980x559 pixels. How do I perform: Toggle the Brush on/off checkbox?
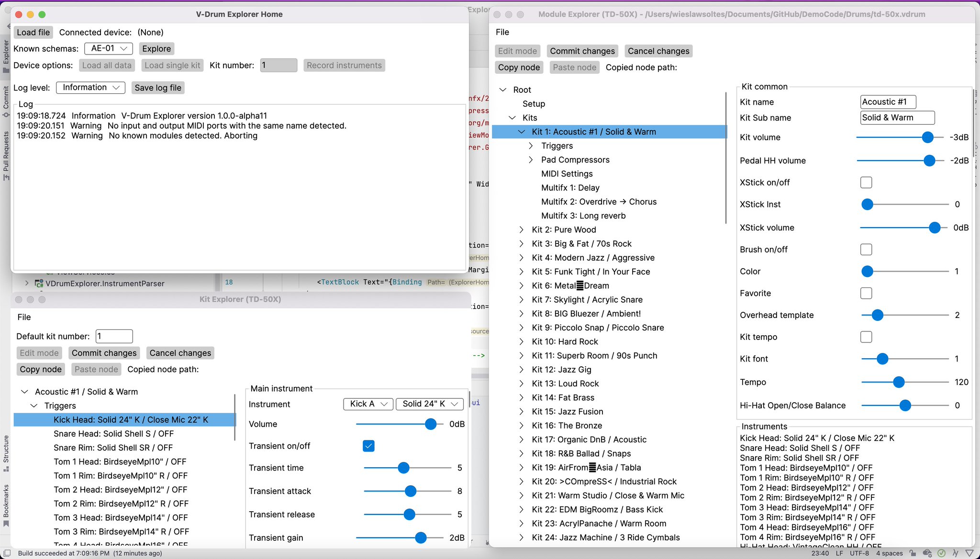[866, 249]
